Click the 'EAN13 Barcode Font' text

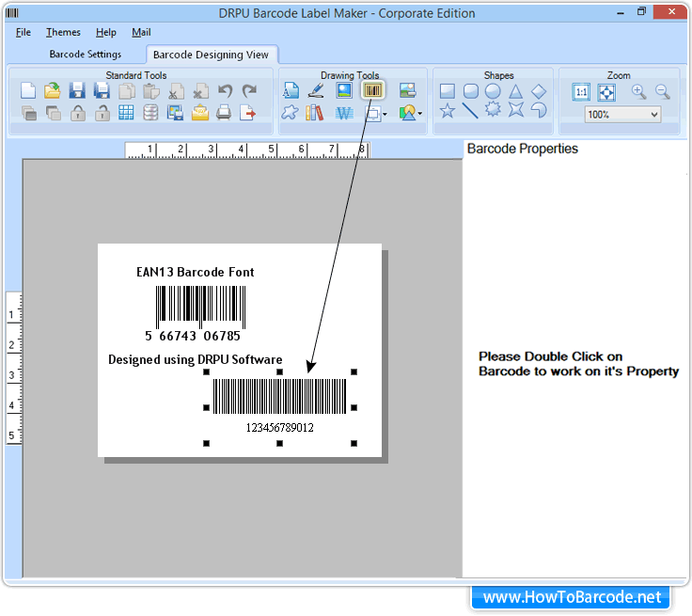point(195,272)
